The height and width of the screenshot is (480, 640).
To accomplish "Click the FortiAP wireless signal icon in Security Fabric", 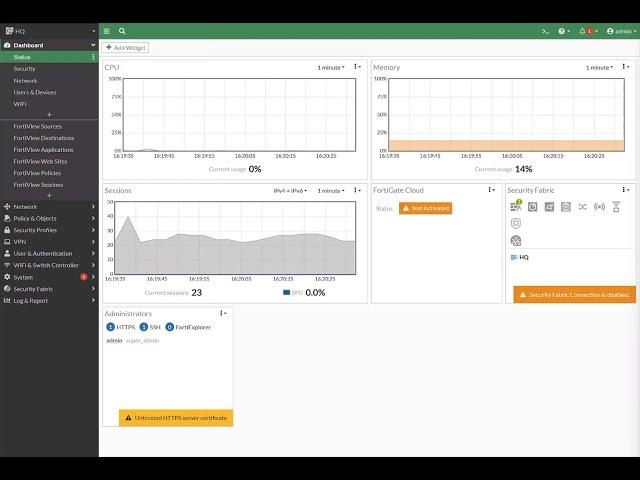I will [x=599, y=207].
